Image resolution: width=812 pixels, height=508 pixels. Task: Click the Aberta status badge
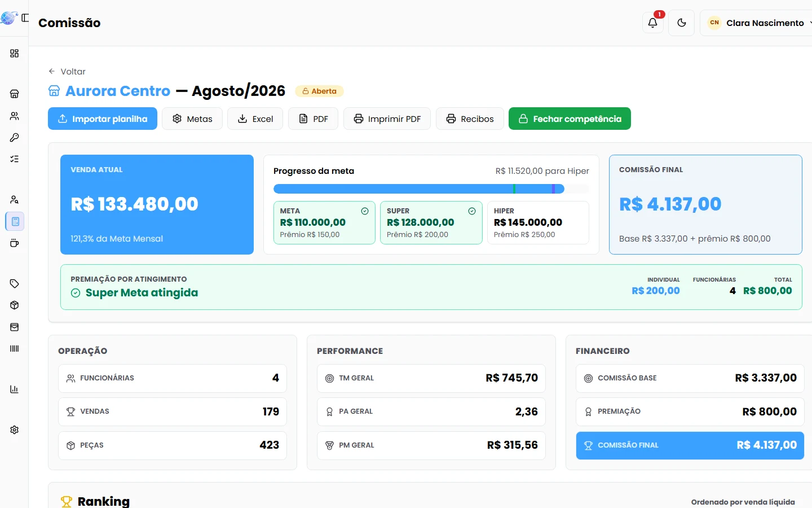pyautogui.click(x=319, y=91)
